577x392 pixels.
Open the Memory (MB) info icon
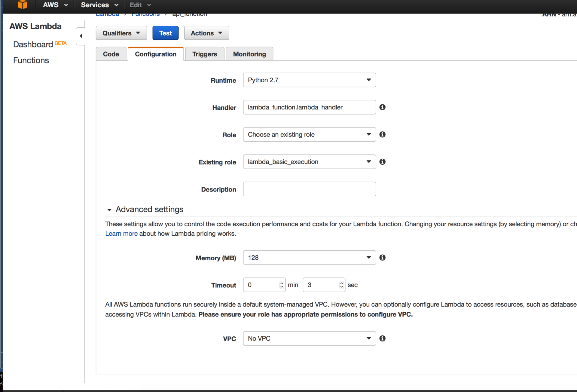tap(382, 258)
